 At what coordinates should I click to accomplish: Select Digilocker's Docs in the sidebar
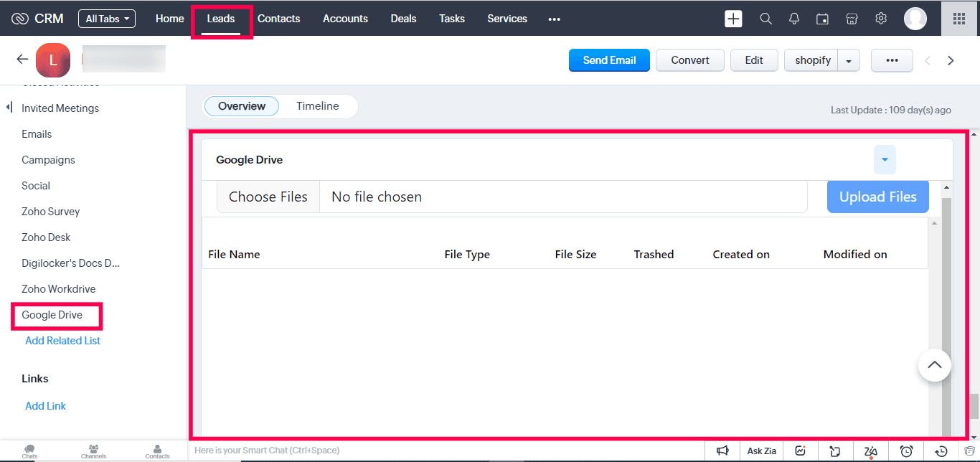point(71,263)
